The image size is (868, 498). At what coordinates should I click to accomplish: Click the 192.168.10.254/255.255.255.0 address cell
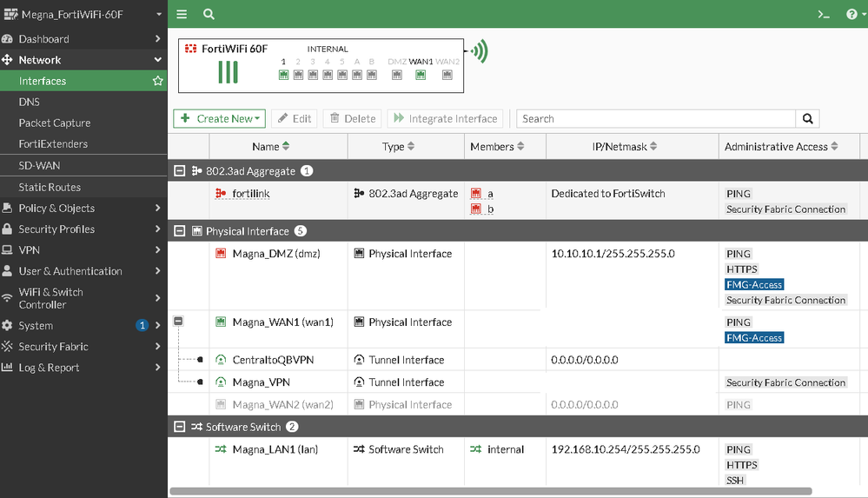point(626,449)
